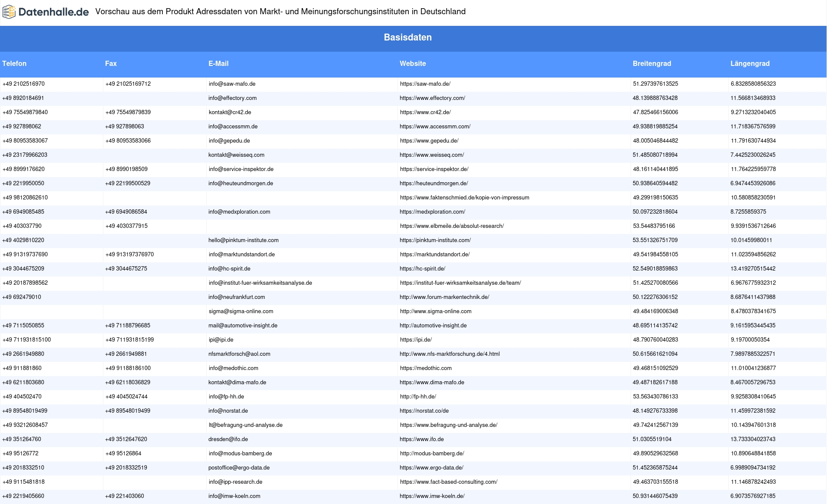Open website https://service-inspektor.de/

[x=434, y=169]
